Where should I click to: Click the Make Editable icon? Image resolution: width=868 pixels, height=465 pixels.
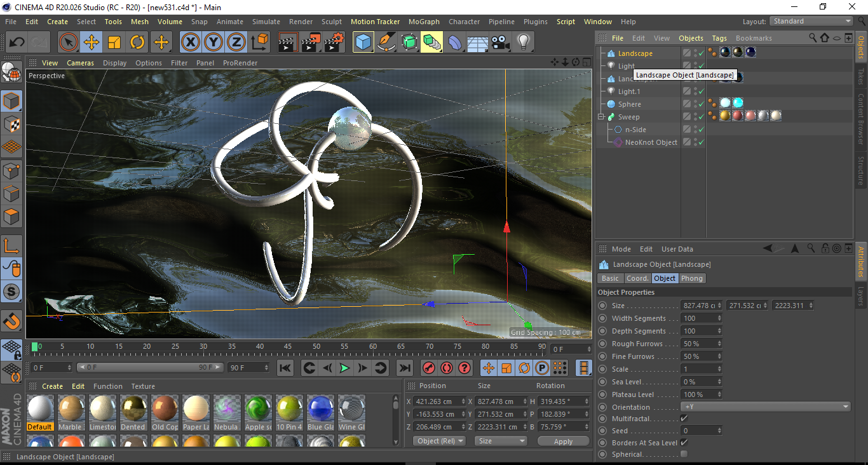point(12,72)
